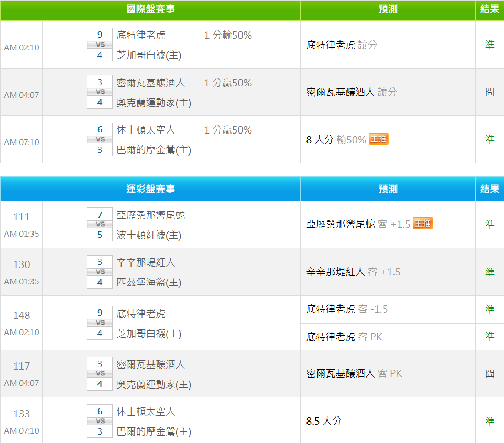Click 1 分贏50% in the 密爾瓦基釀酒人 row
Screen dimensions: 504x443
point(228,83)
